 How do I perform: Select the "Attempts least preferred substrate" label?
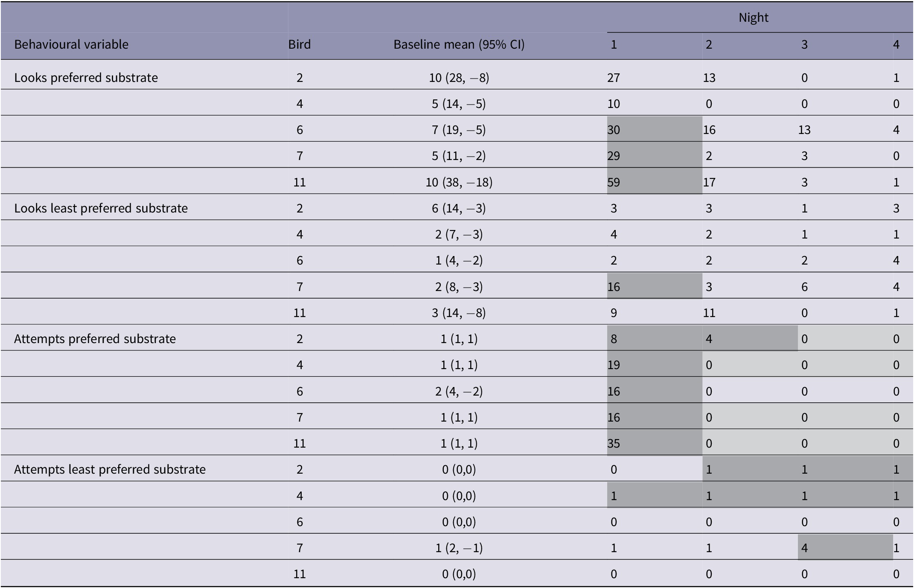pyautogui.click(x=110, y=469)
